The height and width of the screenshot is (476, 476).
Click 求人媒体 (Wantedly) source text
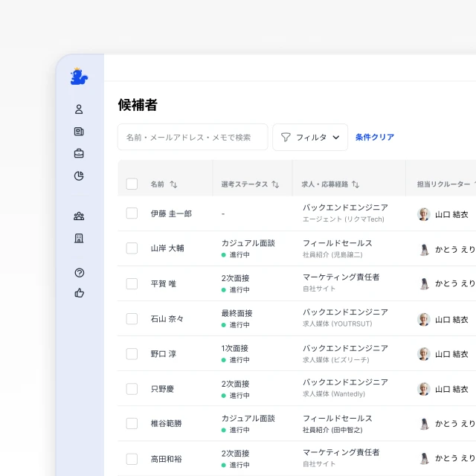coord(334,393)
